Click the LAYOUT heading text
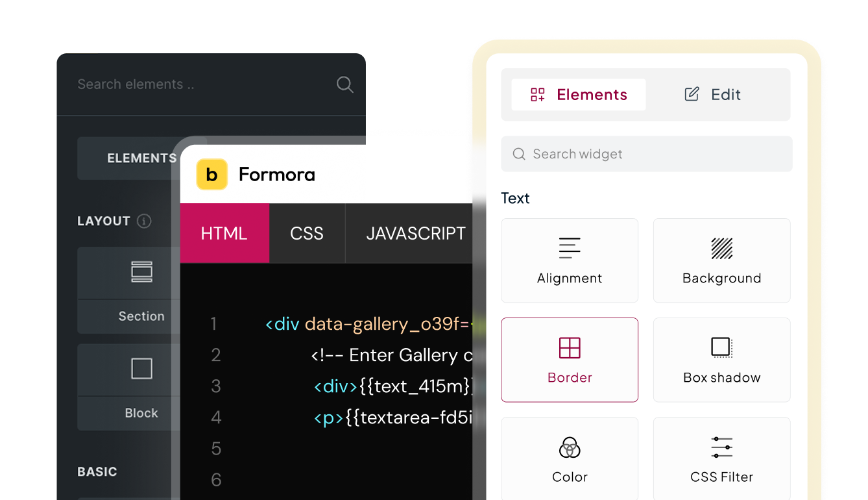 coord(104,221)
